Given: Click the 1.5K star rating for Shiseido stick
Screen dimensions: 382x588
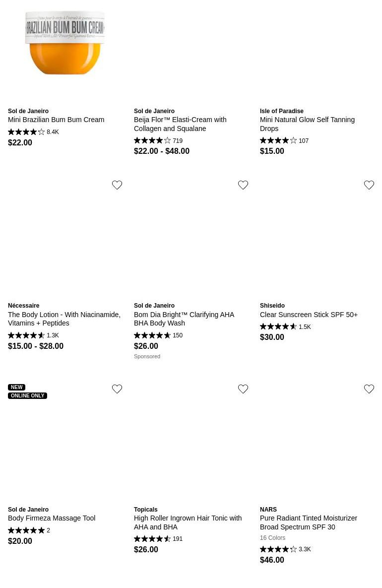Looking at the screenshot, I should point(285,327).
